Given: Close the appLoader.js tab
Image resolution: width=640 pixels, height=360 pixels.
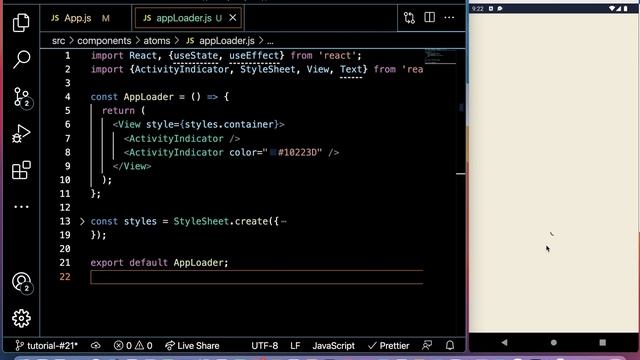Looking at the screenshot, I should tap(233, 18).
